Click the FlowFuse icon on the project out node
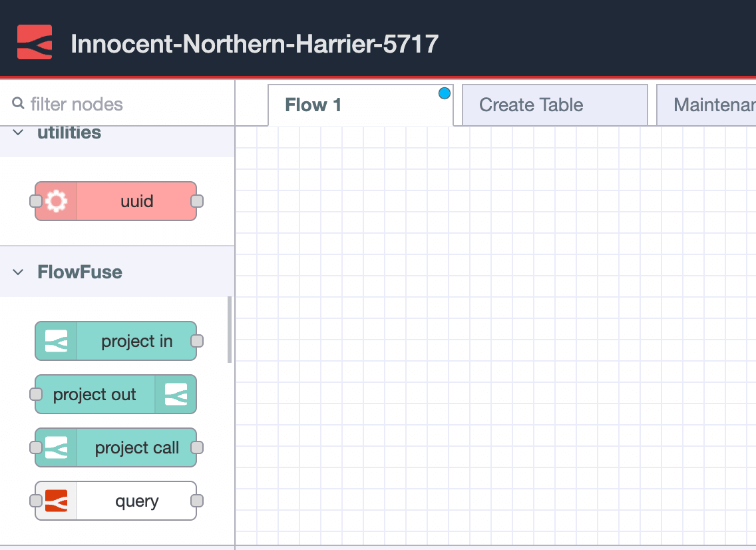The width and height of the screenshot is (756, 550). pyautogui.click(x=175, y=394)
